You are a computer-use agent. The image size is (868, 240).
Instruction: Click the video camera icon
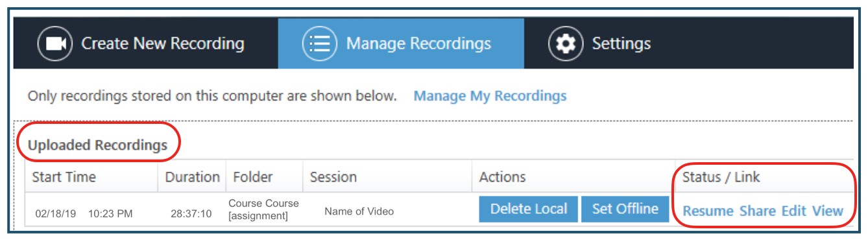tap(55, 44)
